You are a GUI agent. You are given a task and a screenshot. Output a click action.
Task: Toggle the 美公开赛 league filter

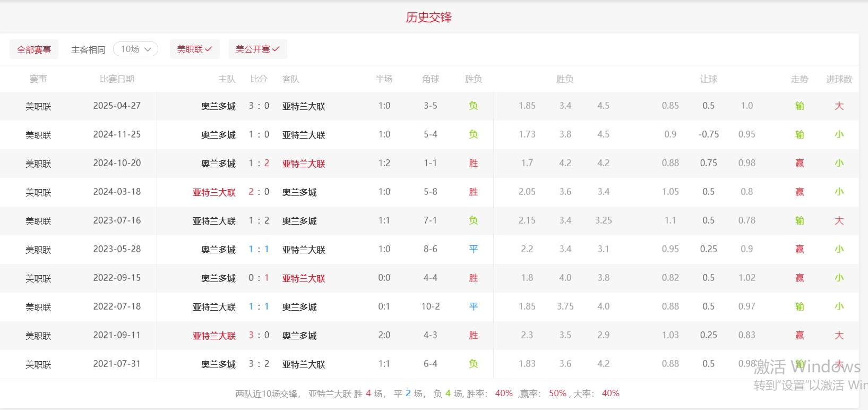pos(257,49)
